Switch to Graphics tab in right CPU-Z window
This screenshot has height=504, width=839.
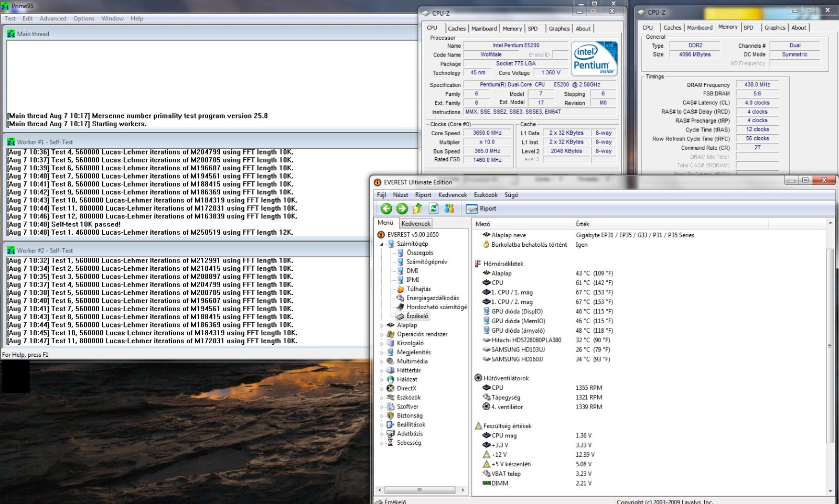775,28
